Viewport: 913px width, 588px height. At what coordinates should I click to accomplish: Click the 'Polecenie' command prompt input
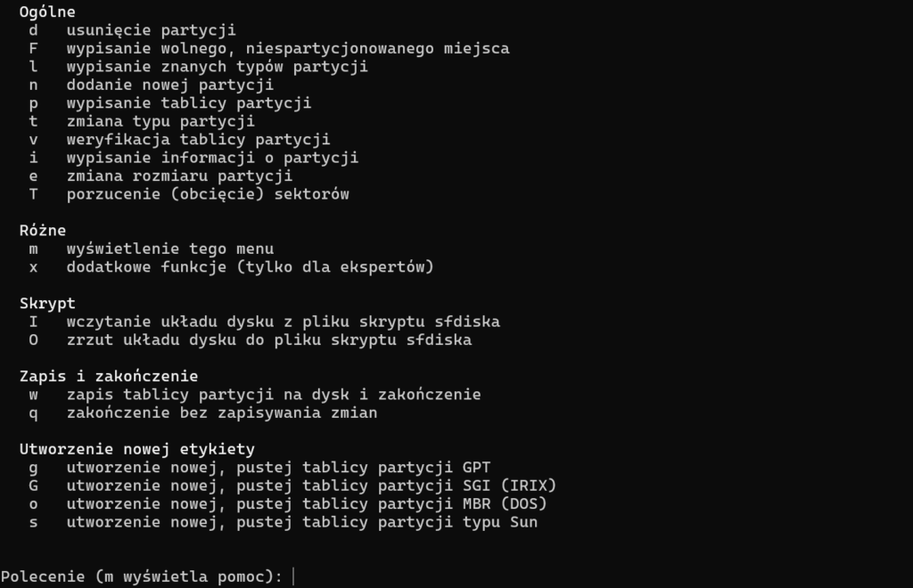(294, 576)
